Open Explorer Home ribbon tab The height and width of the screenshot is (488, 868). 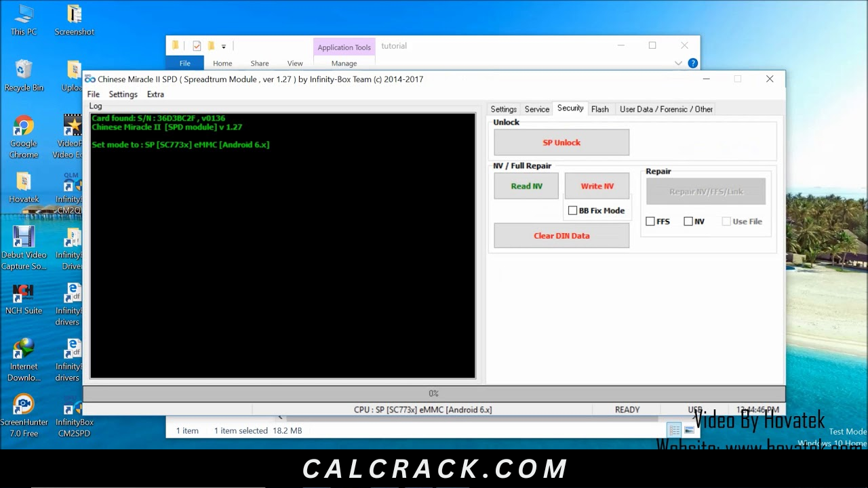(x=222, y=63)
